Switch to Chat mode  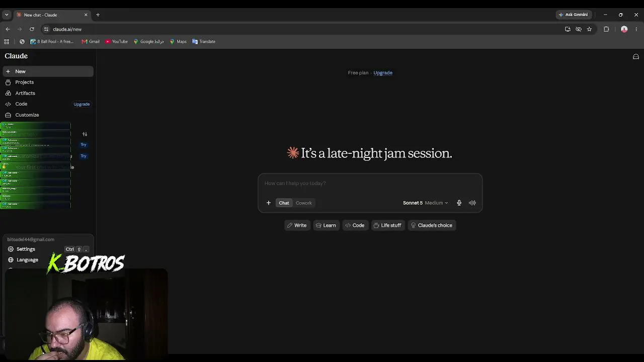(x=284, y=203)
